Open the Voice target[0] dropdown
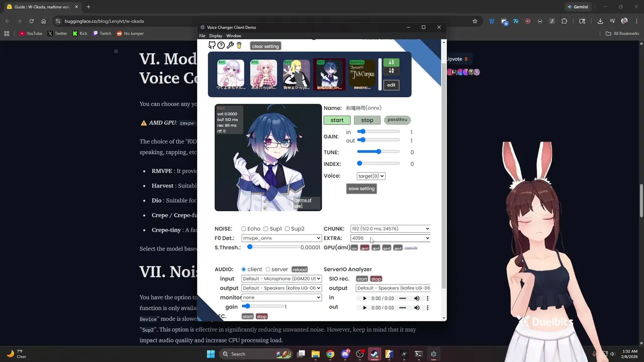This screenshot has height=362, width=644. click(371, 176)
